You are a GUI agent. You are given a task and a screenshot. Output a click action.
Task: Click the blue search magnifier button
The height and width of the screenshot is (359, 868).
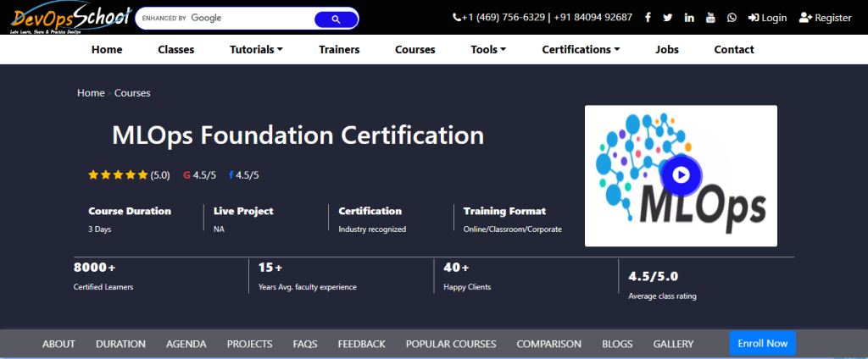336,19
